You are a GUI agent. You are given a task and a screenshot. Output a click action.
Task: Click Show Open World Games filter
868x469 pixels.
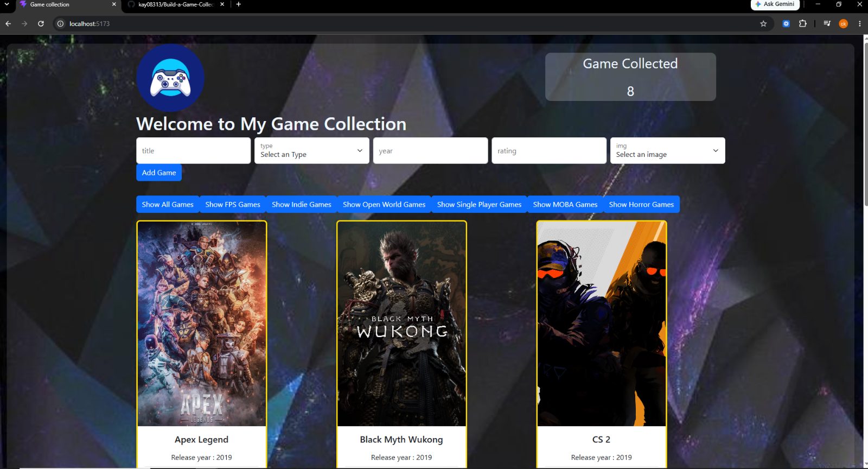pos(384,204)
